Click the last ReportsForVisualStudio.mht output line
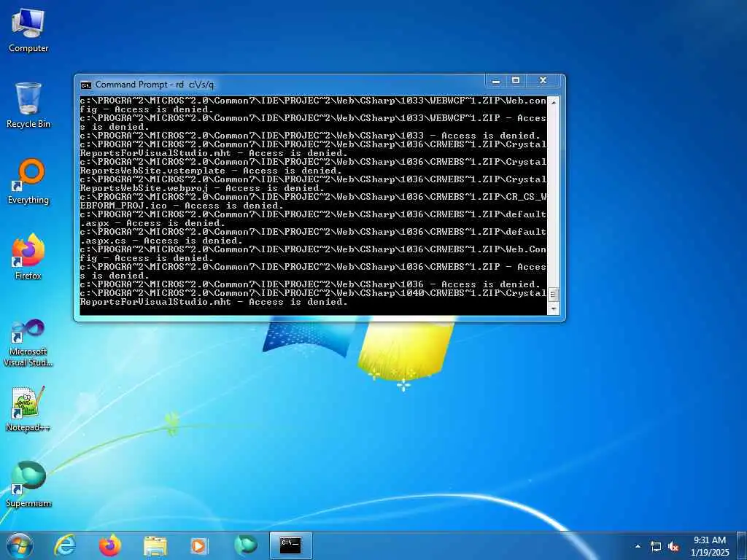 point(214,302)
